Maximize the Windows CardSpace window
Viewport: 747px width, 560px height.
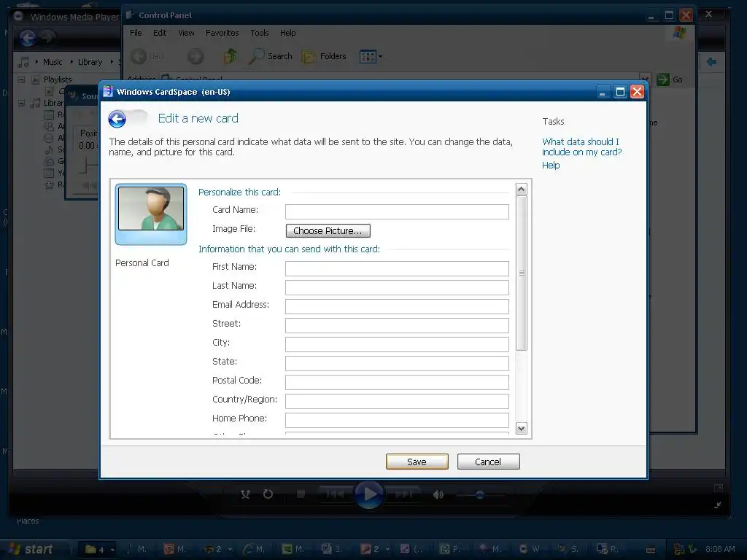tap(620, 92)
